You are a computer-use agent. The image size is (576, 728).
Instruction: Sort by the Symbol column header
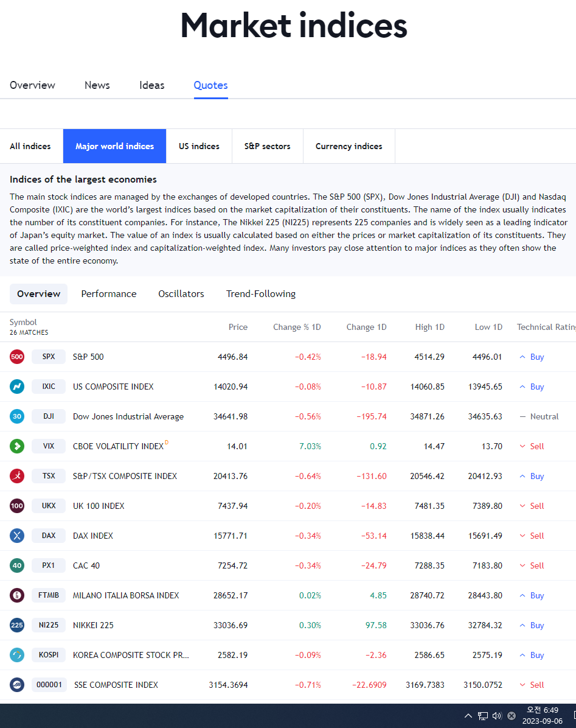tap(23, 322)
